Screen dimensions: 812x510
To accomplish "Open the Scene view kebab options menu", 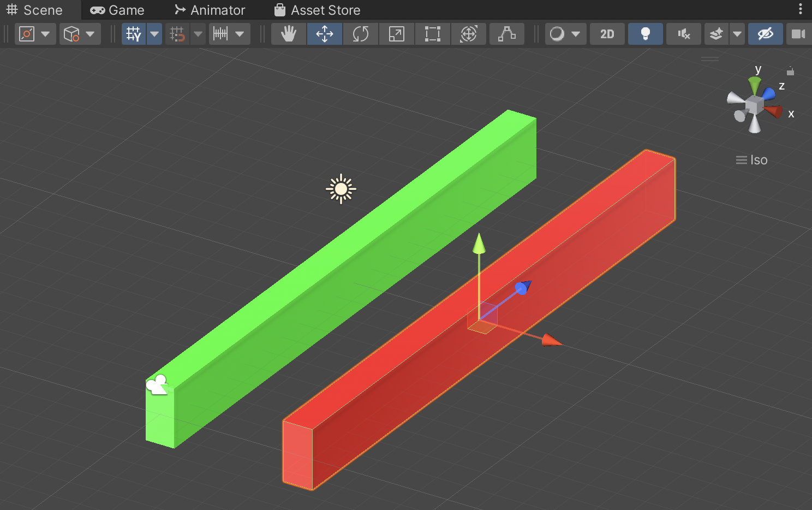I will 801,9.
